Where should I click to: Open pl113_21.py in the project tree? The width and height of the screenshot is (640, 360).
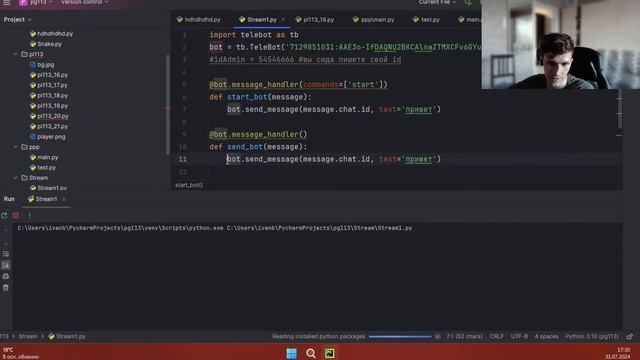(49, 127)
